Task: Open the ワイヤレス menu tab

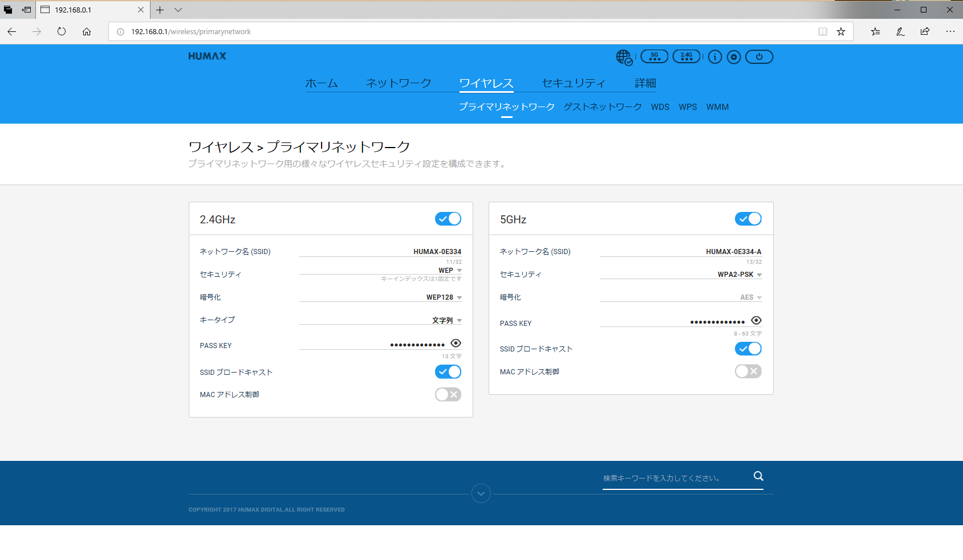Action: tap(486, 83)
